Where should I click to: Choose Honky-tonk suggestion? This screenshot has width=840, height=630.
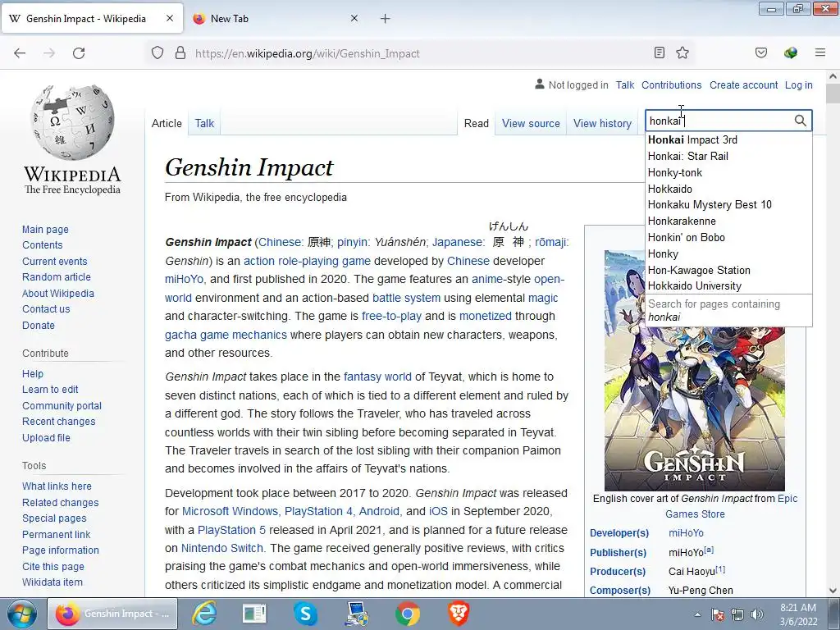coord(728,172)
